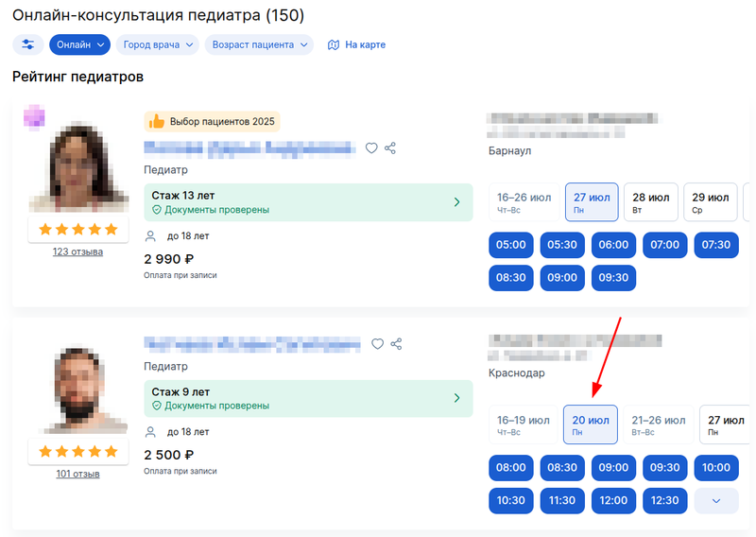Screen dimensions: 756x537
Task: Book the 12:30 time slot
Action: 665,501
